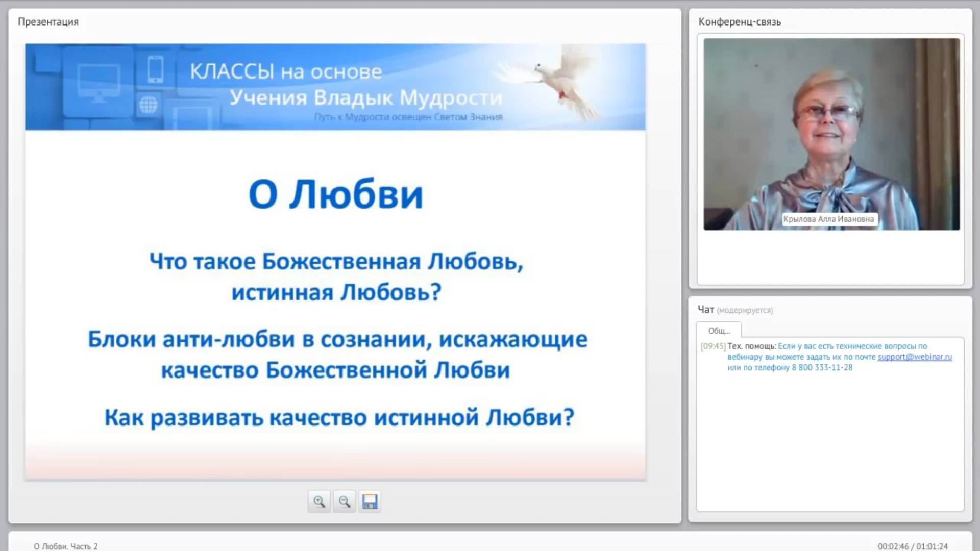Screen dimensions: 980x551
Task: Open support@webinar.ru email link
Action: tap(914, 357)
